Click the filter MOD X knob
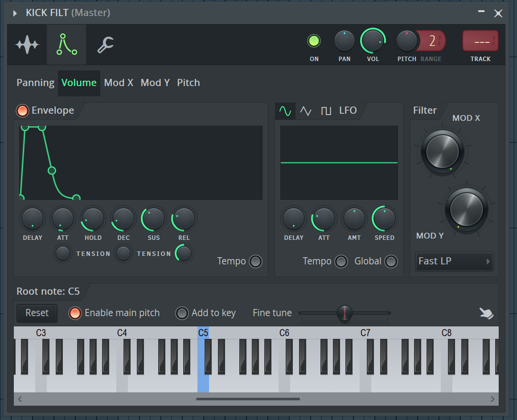 [x=443, y=152]
